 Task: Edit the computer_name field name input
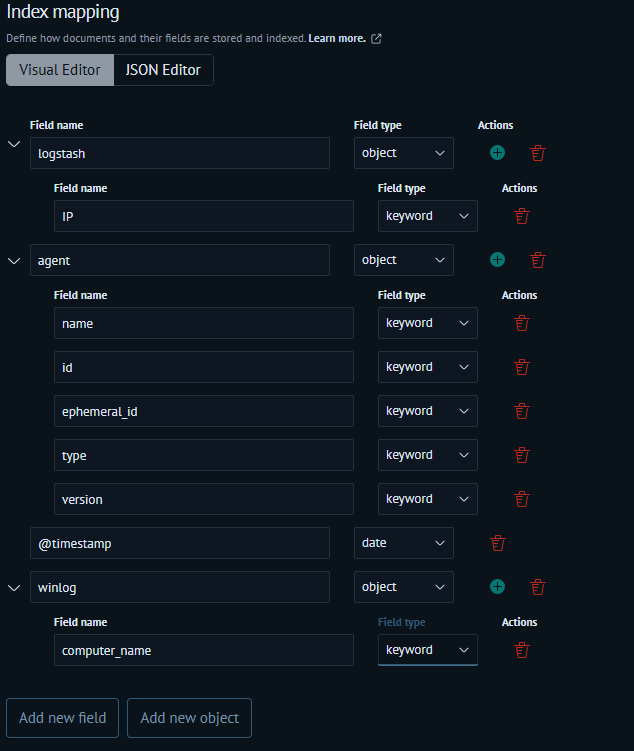click(x=204, y=650)
